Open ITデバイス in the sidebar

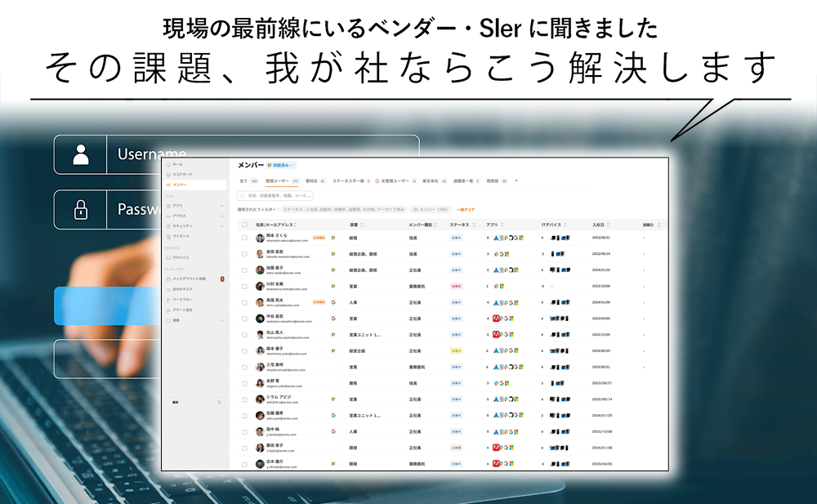[181, 257]
